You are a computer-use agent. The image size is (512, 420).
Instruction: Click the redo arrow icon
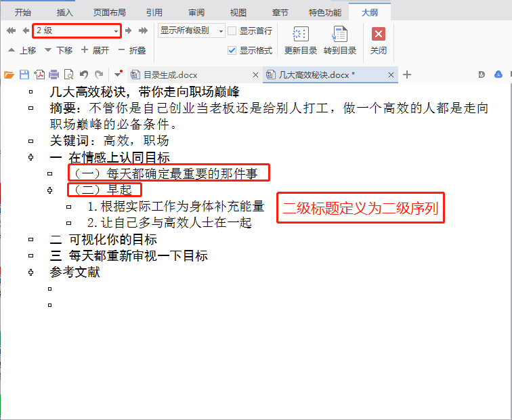click(99, 75)
